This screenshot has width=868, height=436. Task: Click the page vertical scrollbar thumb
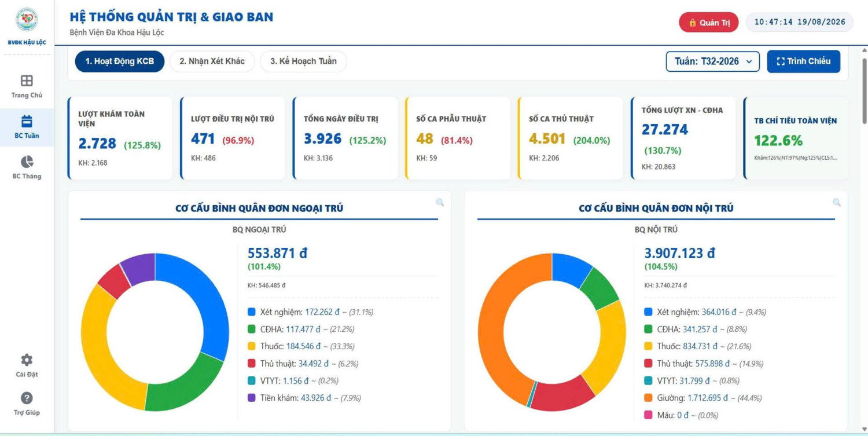(864, 90)
